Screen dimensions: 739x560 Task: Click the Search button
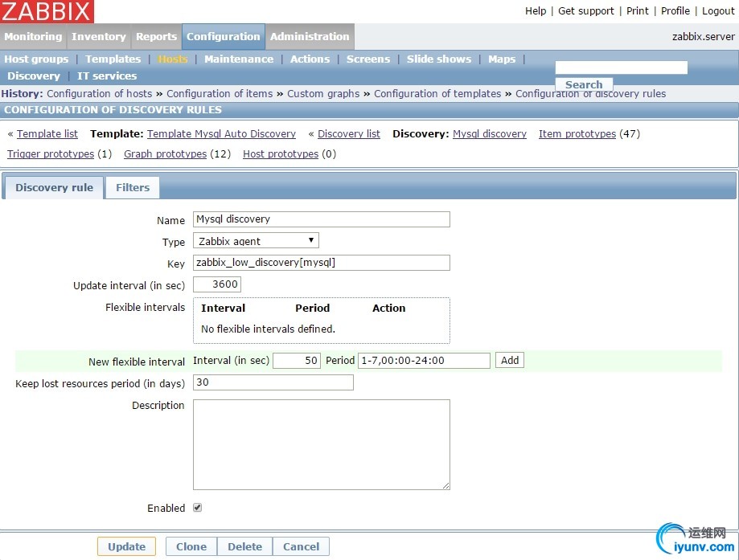pos(584,84)
